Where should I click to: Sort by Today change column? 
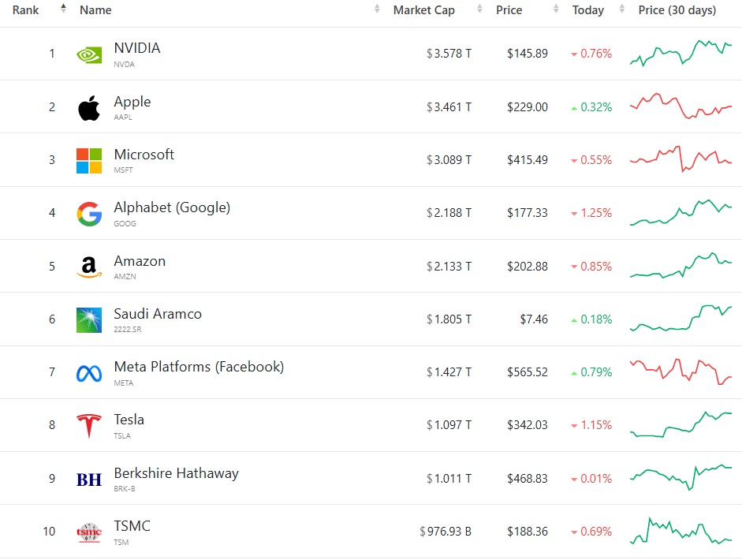588,10
